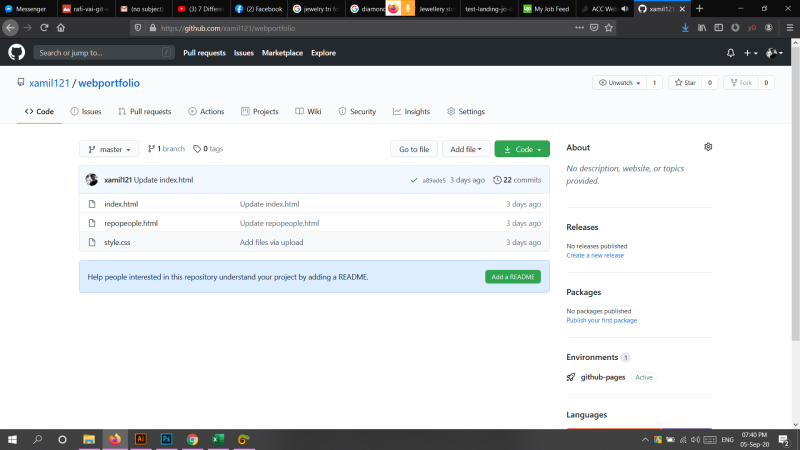Open the repository Settings tab

coord(465,112)
